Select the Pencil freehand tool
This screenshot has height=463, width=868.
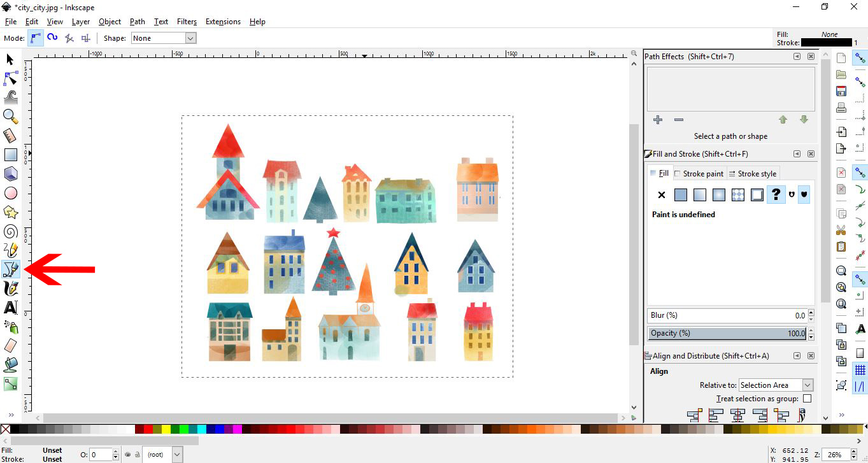10,250
